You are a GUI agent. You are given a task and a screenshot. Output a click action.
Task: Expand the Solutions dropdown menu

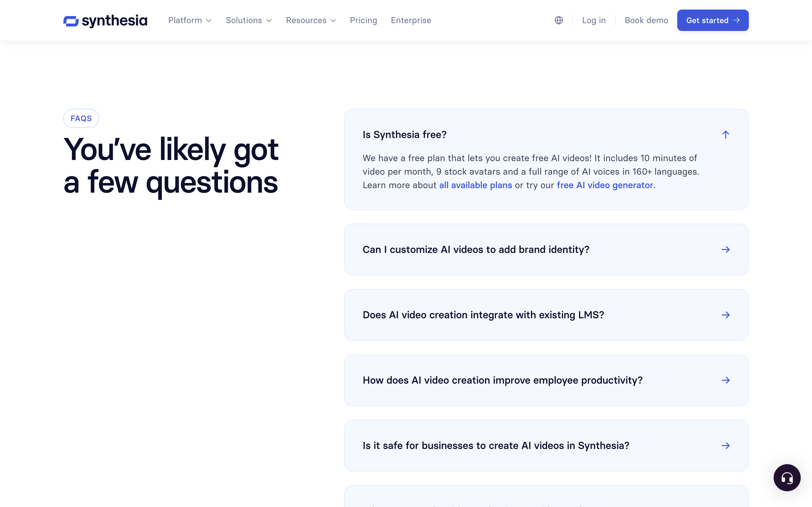point(249,21)
